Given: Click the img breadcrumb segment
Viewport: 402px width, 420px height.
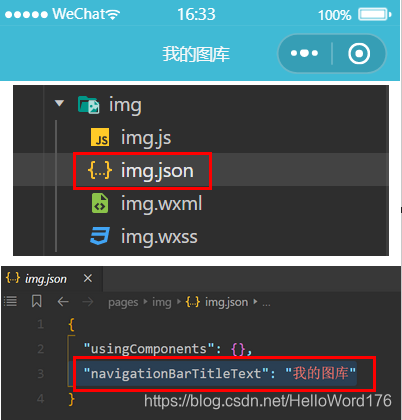Looking at the screenshot, I should [162, 303].
